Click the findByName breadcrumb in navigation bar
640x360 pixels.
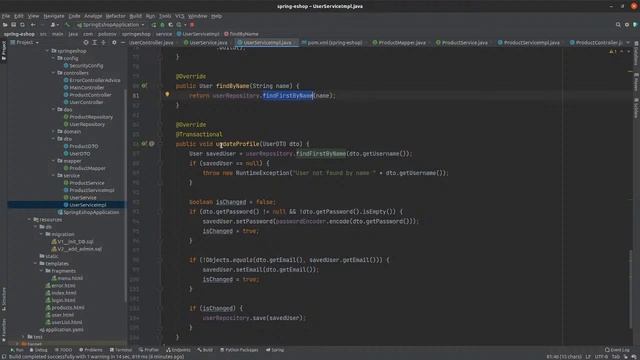pyautogui.click(x=241, y=34)
